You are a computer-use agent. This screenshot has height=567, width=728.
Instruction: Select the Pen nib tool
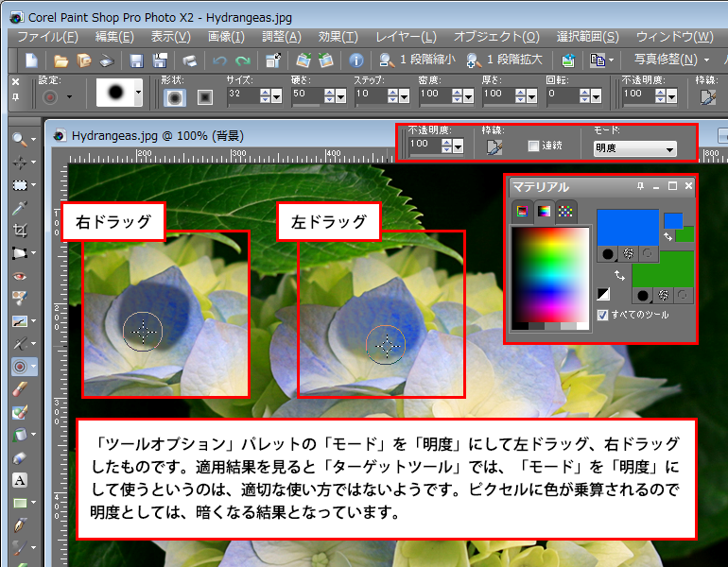[x=20, y=525]
